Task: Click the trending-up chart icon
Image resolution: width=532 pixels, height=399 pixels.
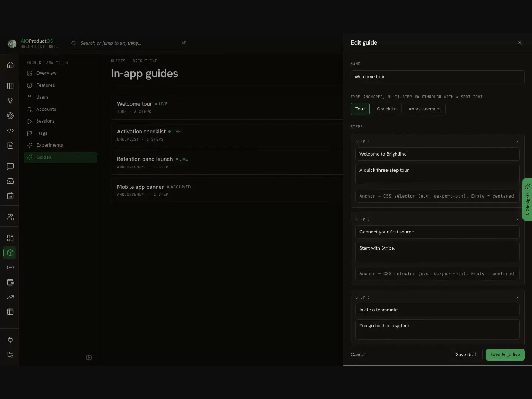Action: (10, 297)
